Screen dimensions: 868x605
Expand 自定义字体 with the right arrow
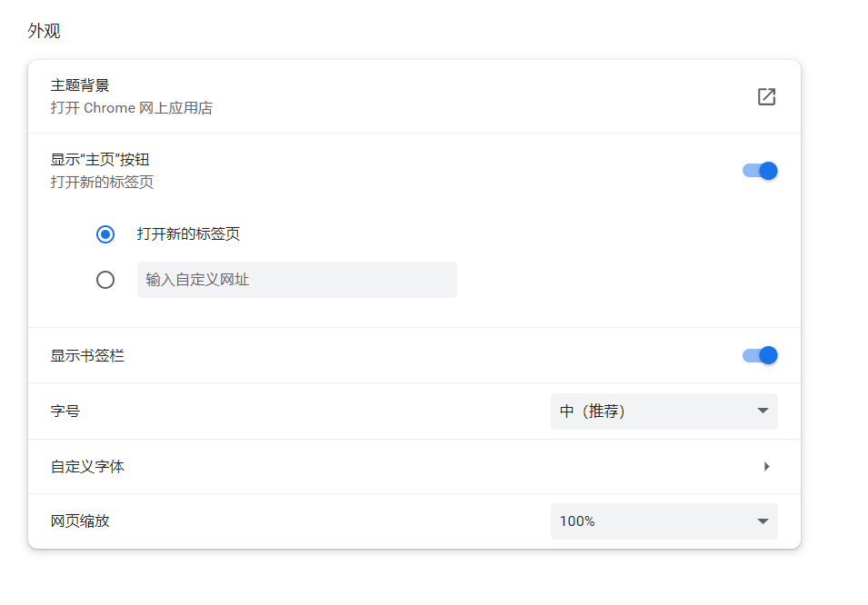click(x=766, y=467)
